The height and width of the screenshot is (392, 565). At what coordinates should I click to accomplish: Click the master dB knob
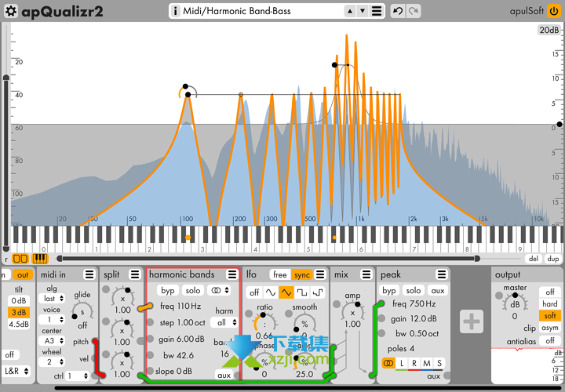515,304
